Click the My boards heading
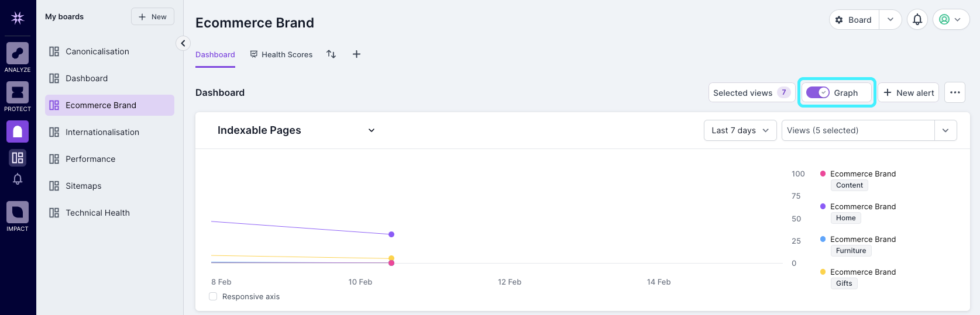 tap(64, 17)
